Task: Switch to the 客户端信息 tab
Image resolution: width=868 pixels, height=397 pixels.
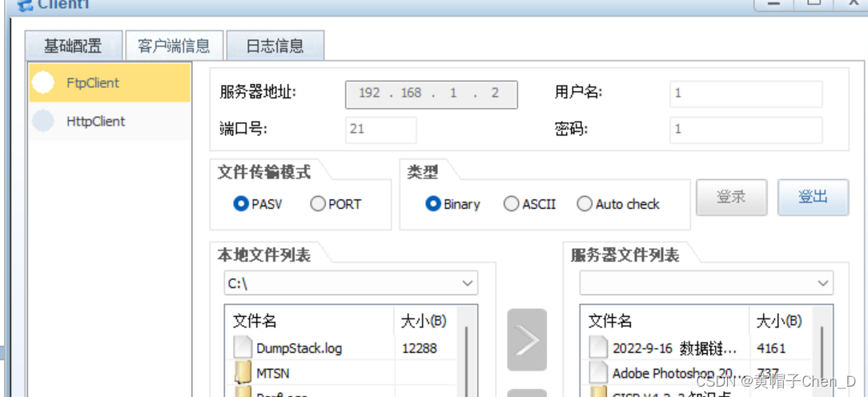Action: pos(174,46)
